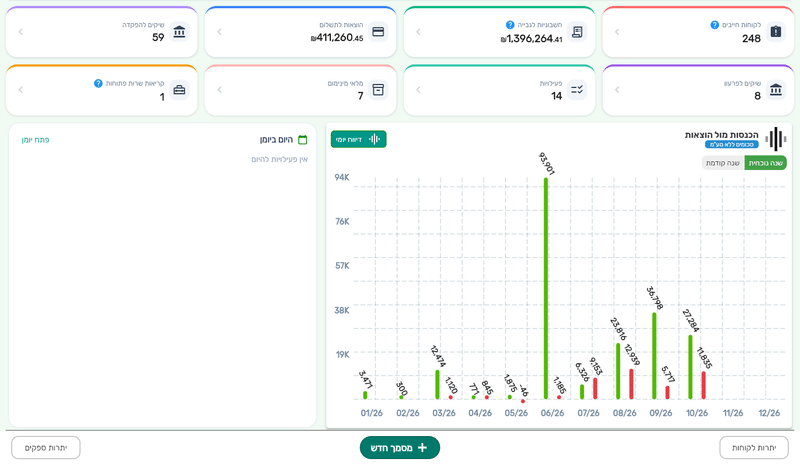Expand the שיקים להפקדה card chevron
Screen dimensions: 800x465
(x=20, y=32)
